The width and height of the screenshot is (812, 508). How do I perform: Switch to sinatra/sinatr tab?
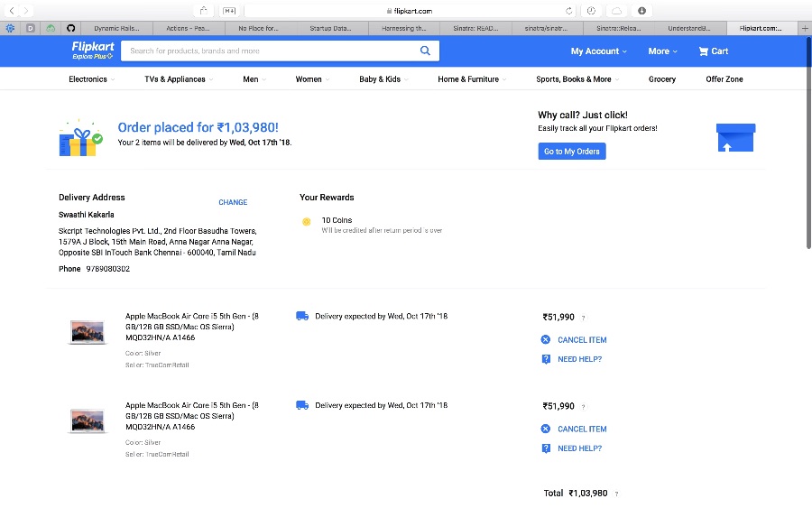[547, 29]
